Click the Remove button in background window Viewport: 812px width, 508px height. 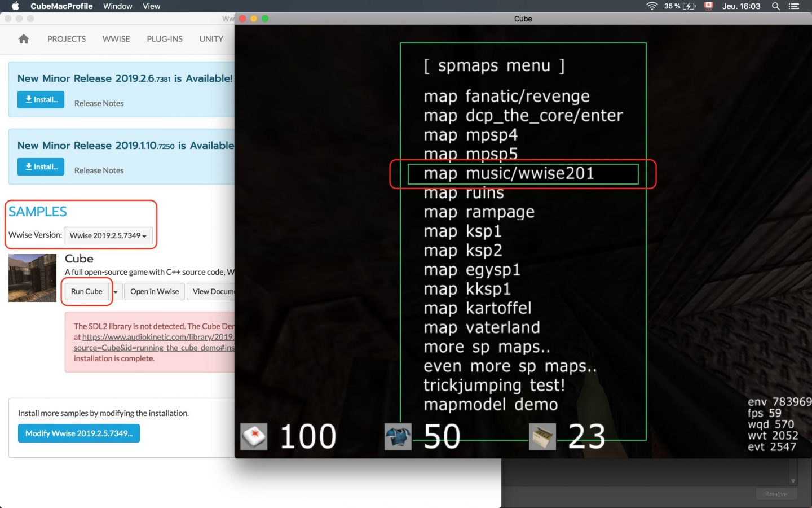pos(776,494)
